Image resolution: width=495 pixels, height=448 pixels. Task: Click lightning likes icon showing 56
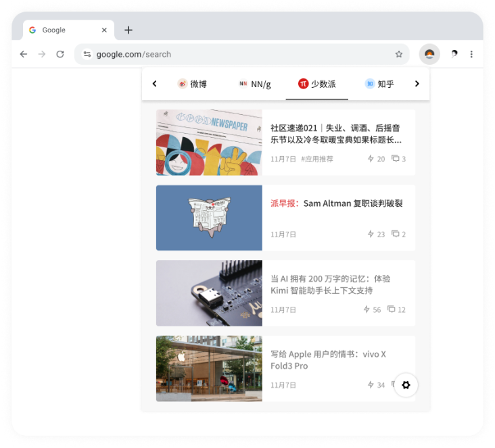(367, 309)
